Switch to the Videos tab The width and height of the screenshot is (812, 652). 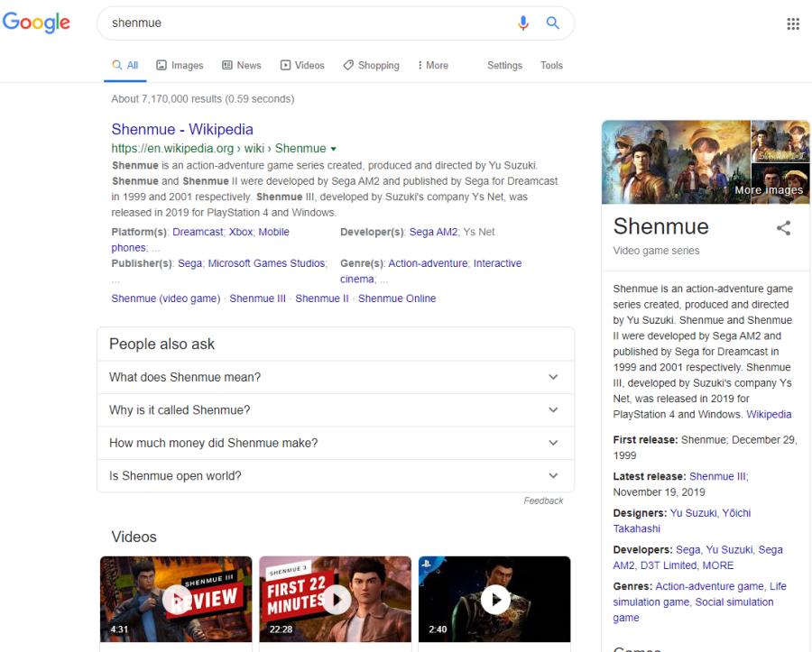pyautogui.click(x=302, y=66)
